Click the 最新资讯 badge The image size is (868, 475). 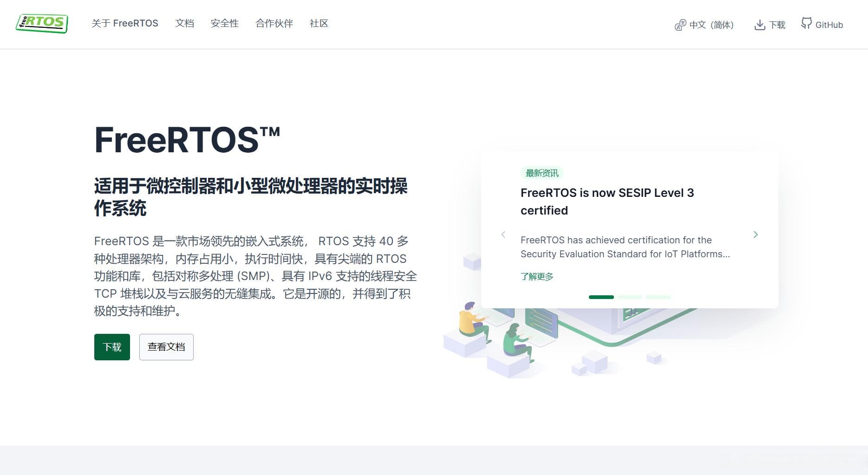542,173
